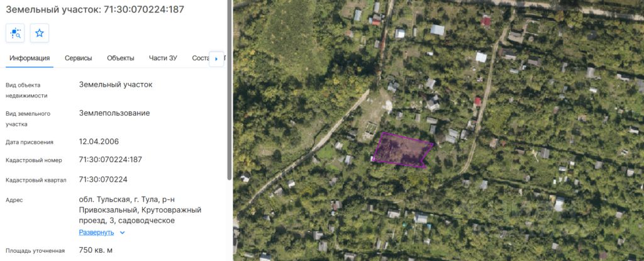Open the Объекты tab
Screen dimensions: 644x261
coord(120,58)
